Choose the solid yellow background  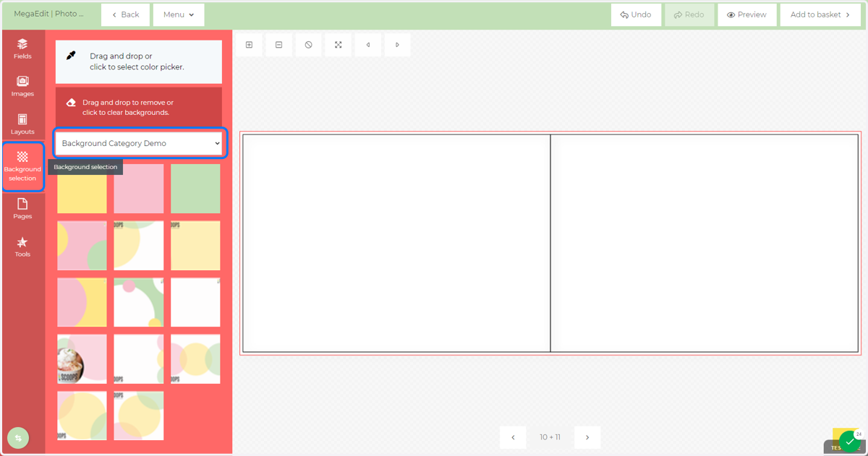[x=82, y=189]
